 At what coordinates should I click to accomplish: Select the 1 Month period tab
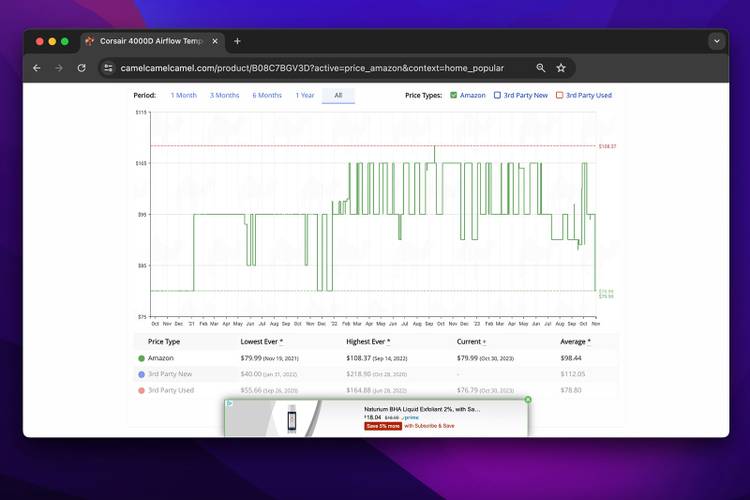184,96
